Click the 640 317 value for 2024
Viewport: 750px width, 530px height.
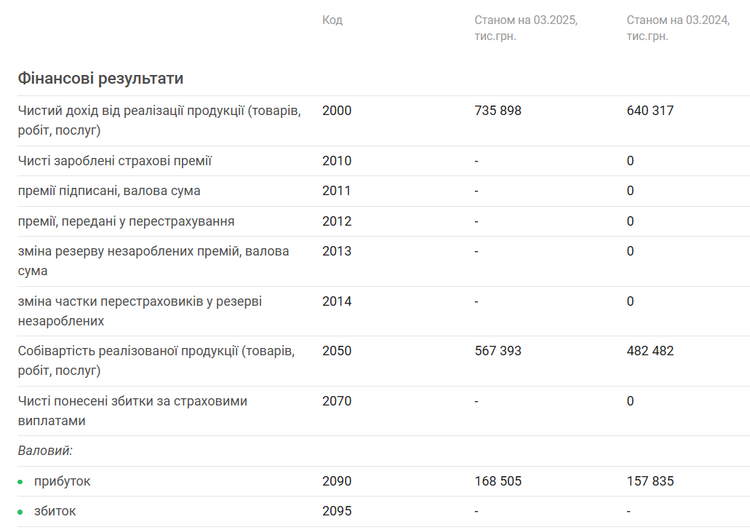[650, 110]
